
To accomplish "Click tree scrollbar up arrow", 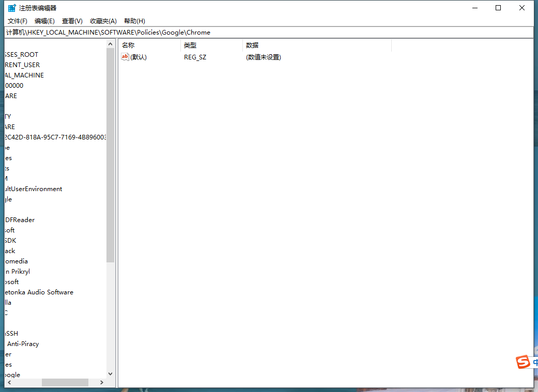I will pos(110,44).
